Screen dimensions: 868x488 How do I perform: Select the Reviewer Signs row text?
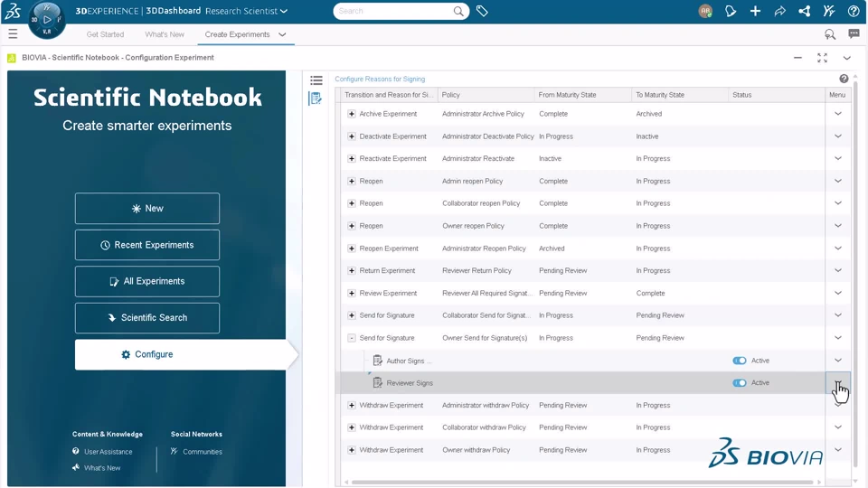pos(410,383)
